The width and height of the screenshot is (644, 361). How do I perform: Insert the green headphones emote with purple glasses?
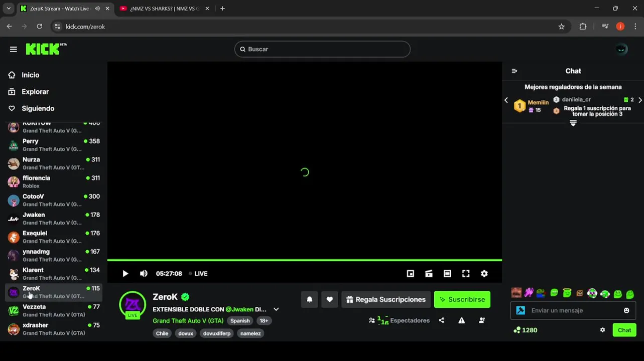pyautogui.click(x=592, y=293)
